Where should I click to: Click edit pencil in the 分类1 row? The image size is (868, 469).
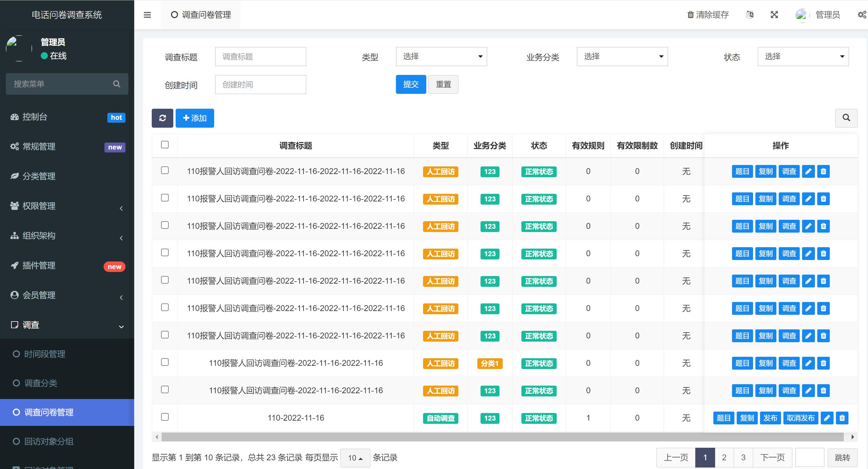808,363
